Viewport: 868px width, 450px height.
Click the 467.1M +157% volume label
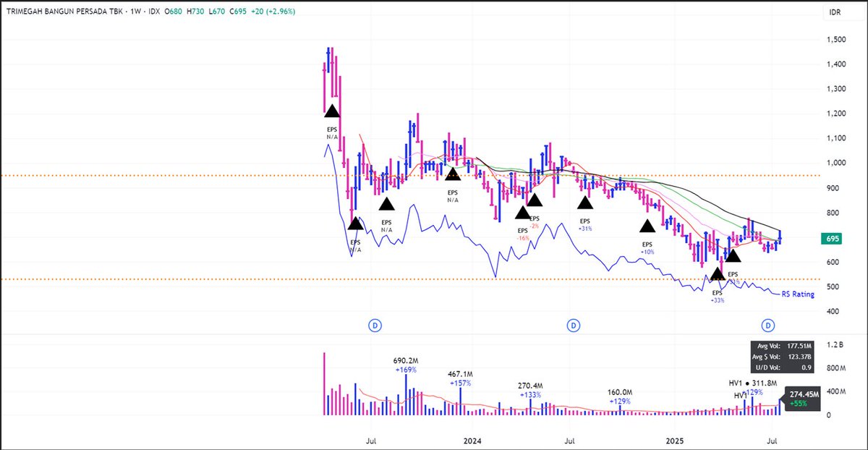tap(460, 378)
